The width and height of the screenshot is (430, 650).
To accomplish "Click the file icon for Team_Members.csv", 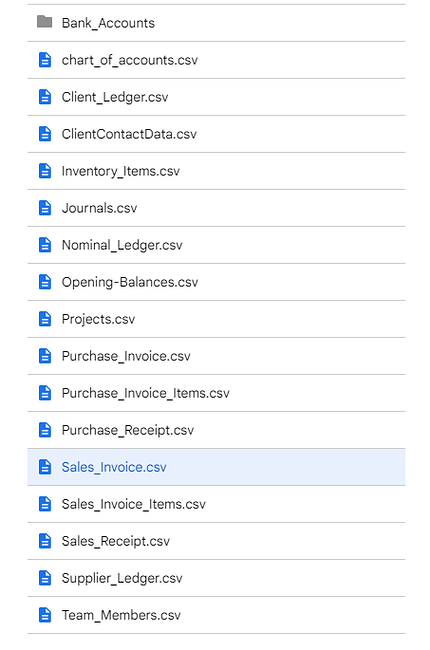I will pyautogui.click(x=45, y=615).
